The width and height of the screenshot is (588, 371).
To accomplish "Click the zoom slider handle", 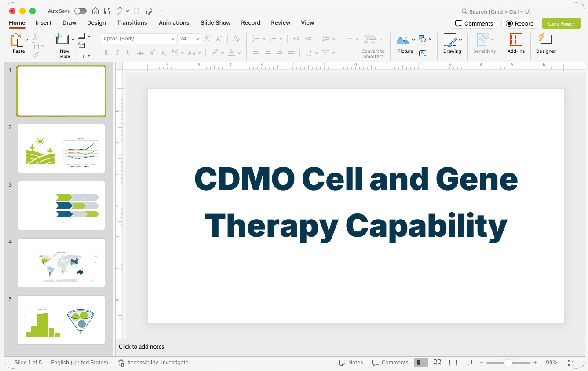I will 508,363.
